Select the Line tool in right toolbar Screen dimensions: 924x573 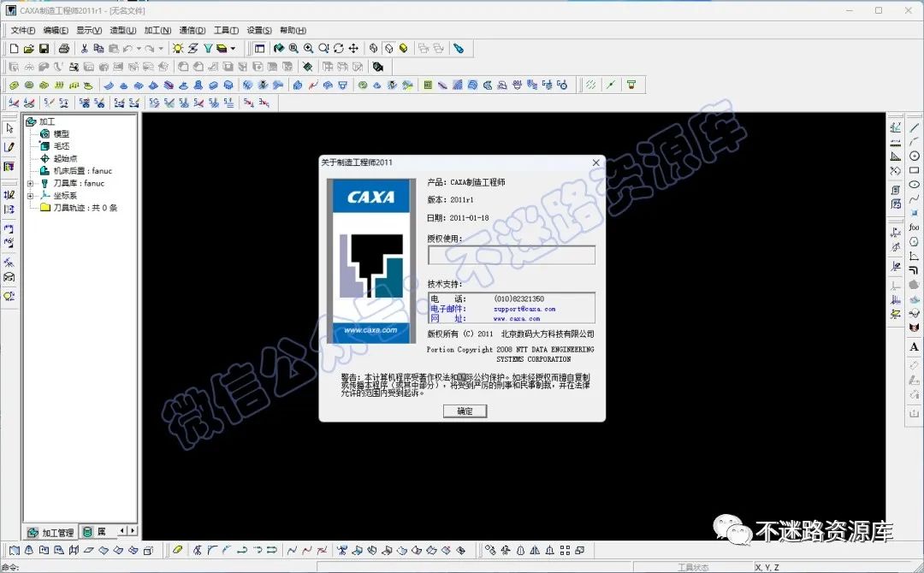click(x=914, y=127)
